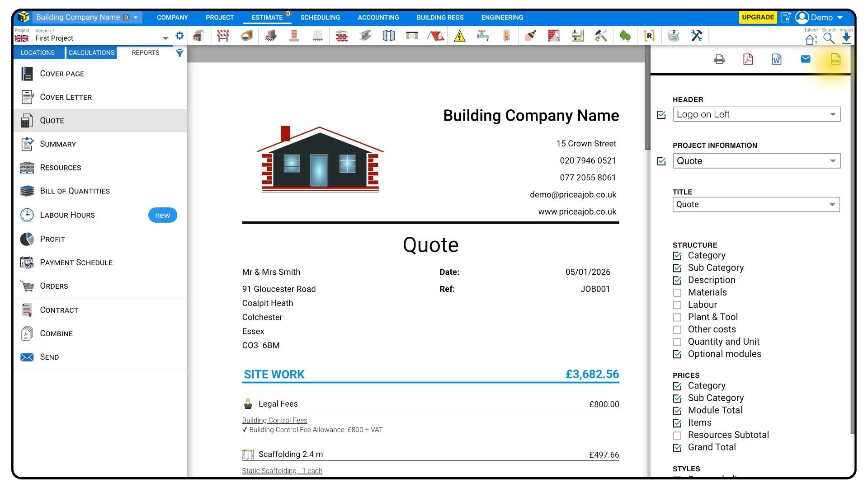Open the plumbing tap icon

tap(483, 36)
